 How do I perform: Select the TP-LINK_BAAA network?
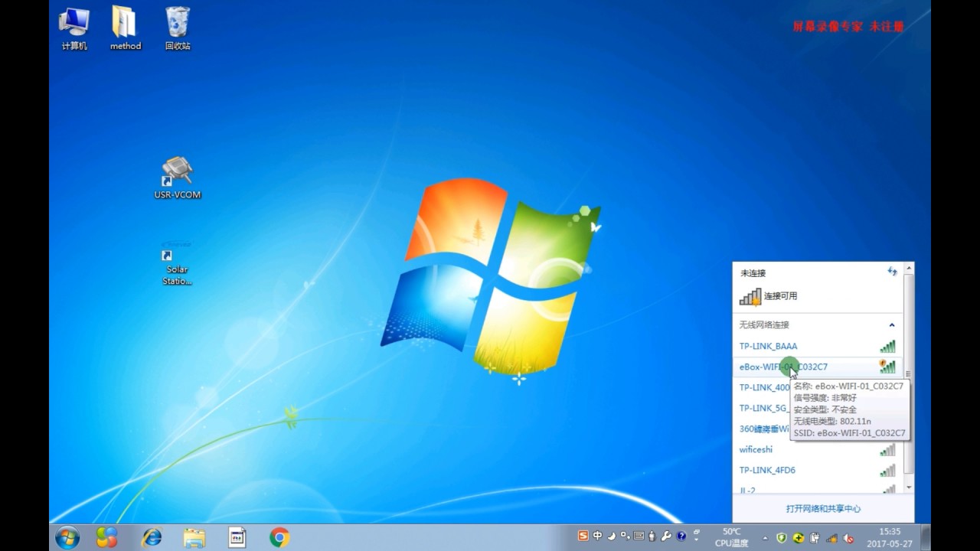click(817, 346)
